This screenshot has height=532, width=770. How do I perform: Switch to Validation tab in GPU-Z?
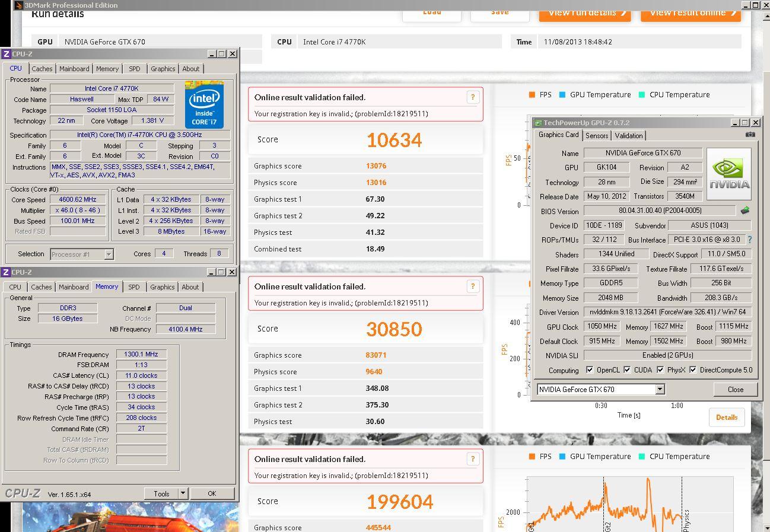point(629,136)
